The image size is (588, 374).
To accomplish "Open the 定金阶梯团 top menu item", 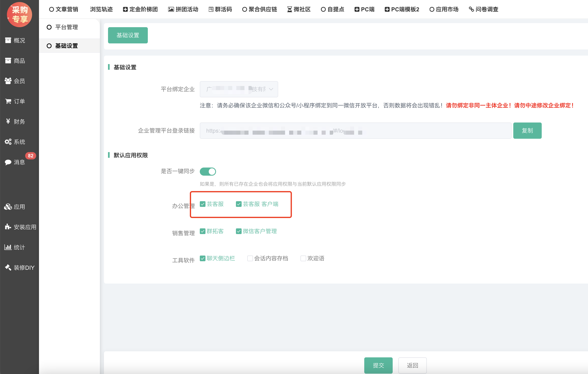I will coord(141,9).
